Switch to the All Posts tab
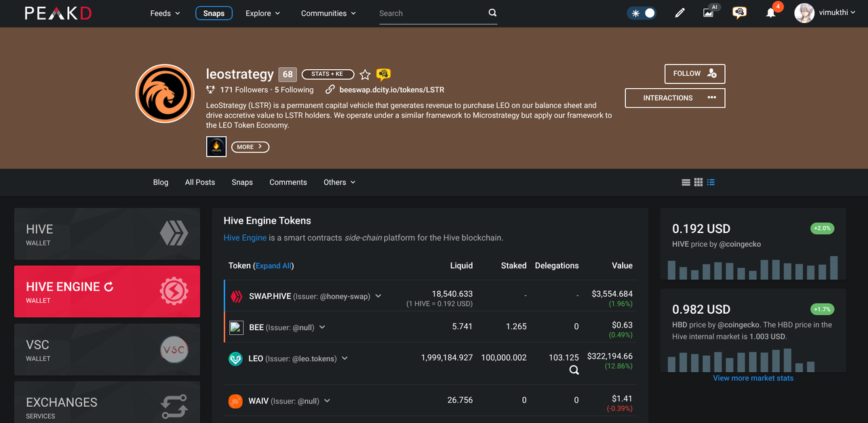The width and height of the screenshot is (868, 423). point(200,182)
